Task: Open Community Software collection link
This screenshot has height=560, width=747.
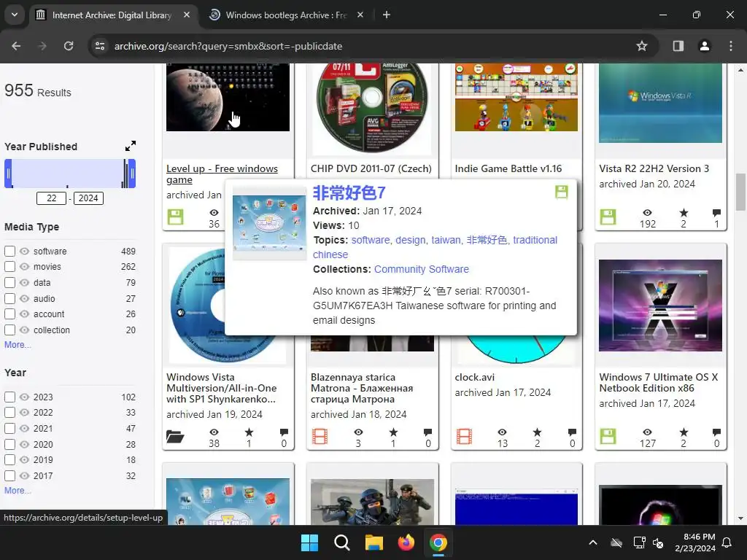Action: pos(422,269)
